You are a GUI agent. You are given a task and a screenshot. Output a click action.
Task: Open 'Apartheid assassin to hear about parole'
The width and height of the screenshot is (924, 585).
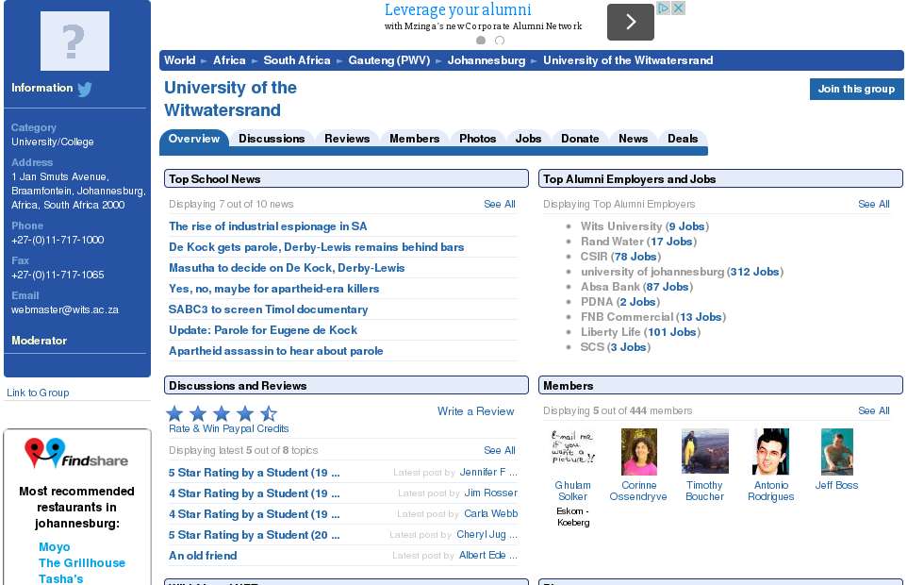[275, 351]
